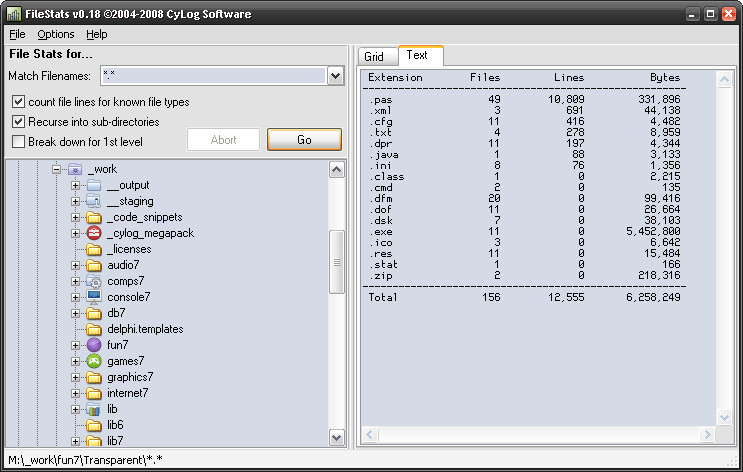Viewport: 743px width, 472px height.
Task: Click the delphi.templates folder icon
Action: coord(94,329)
